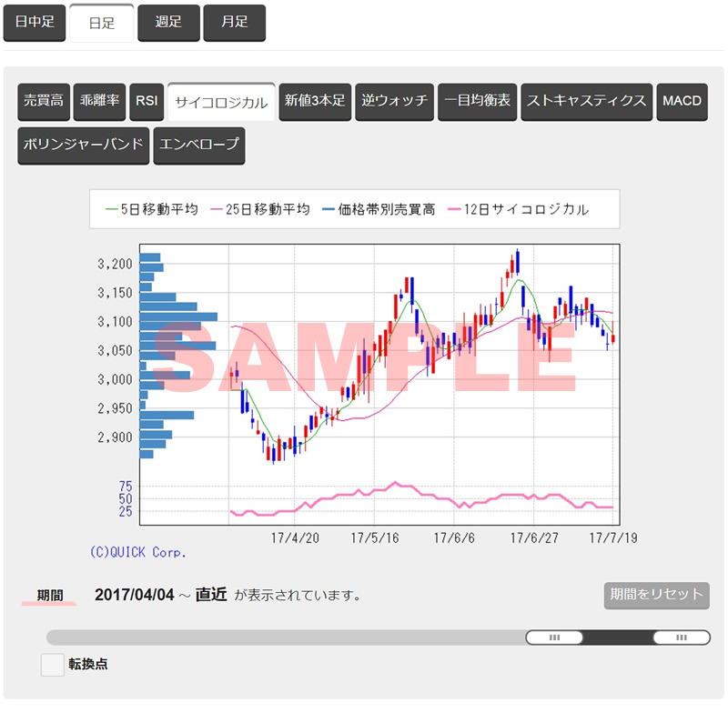
Task: Show the MACD indicator
Action: point(682,102)
